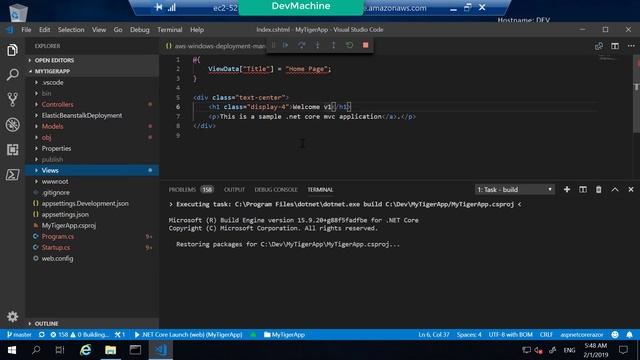Open notifications bell in status bar
The height and width of the screenshot is (360, 640).
click(629, 335)
